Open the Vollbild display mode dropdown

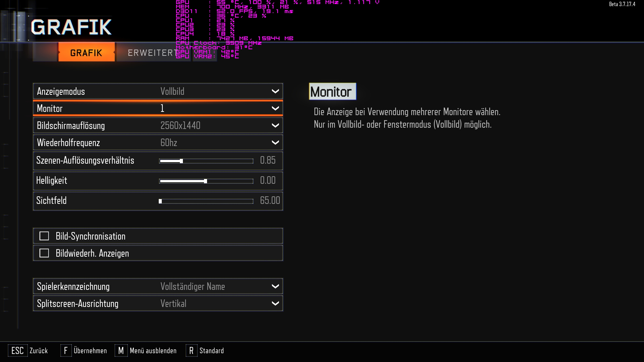pos(173,91)
